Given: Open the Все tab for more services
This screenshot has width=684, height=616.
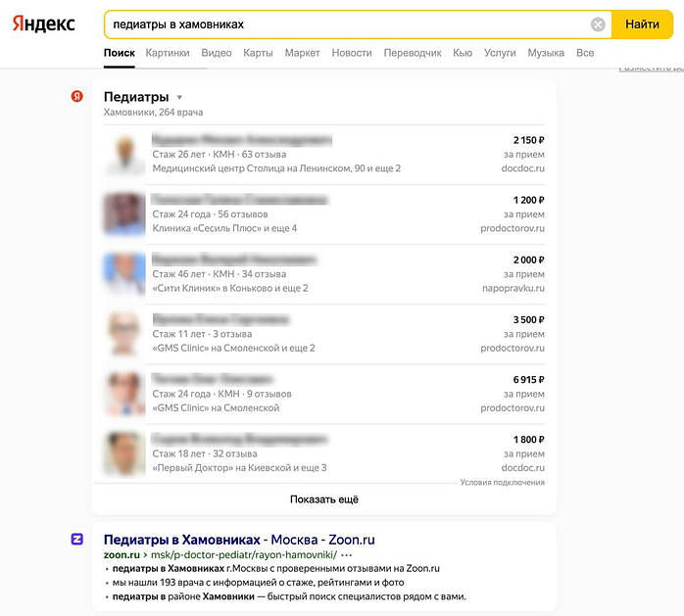Looking at the screenshot, I should pyautogui.click(x=585, y=53).
